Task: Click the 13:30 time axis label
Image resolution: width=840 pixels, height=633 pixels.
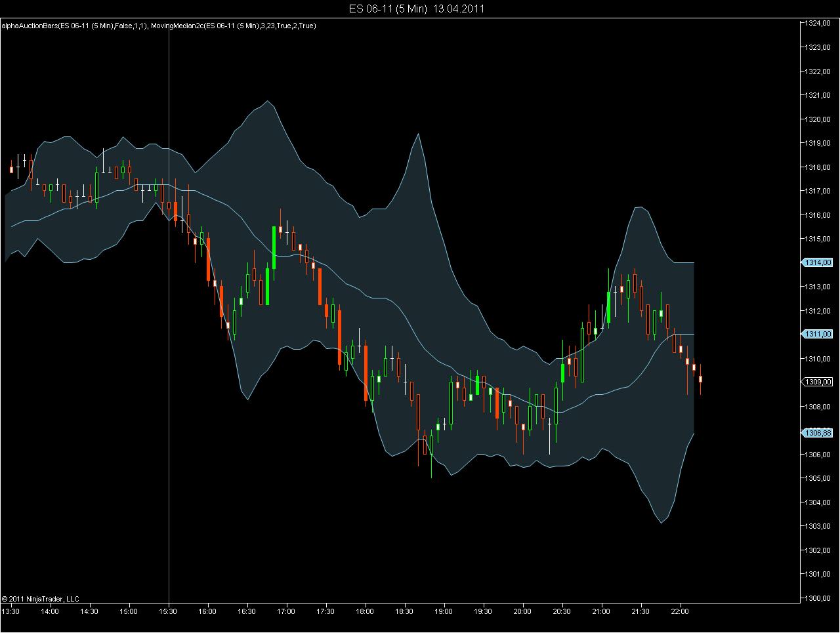Action: (10, 611)
